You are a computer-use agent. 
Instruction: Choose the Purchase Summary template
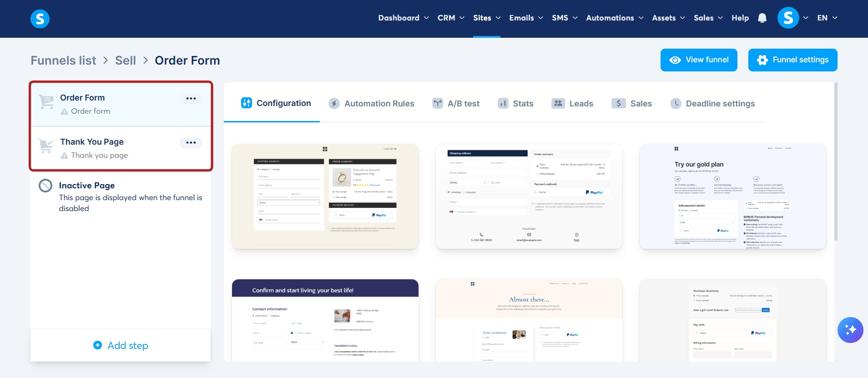[x=733, y=321]
